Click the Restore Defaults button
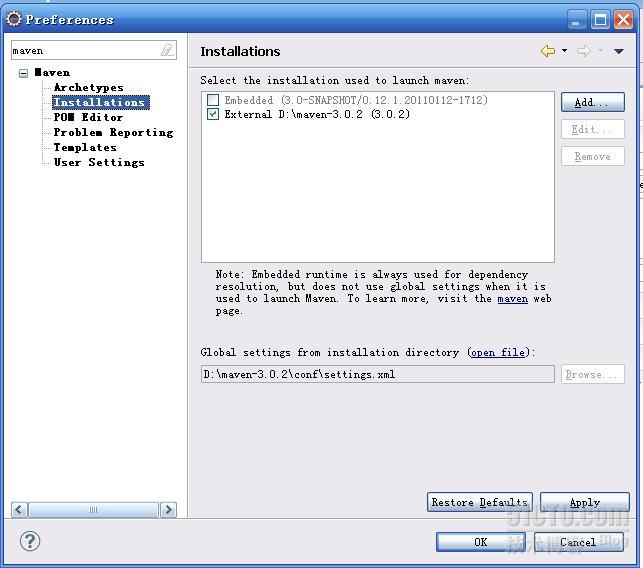Viewport: 643px width, 568px height. (480, 502)
